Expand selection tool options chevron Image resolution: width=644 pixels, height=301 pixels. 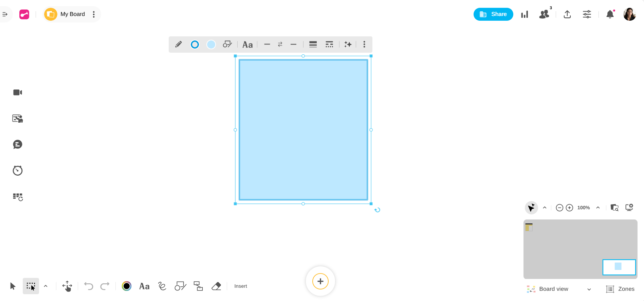[45, 286]
